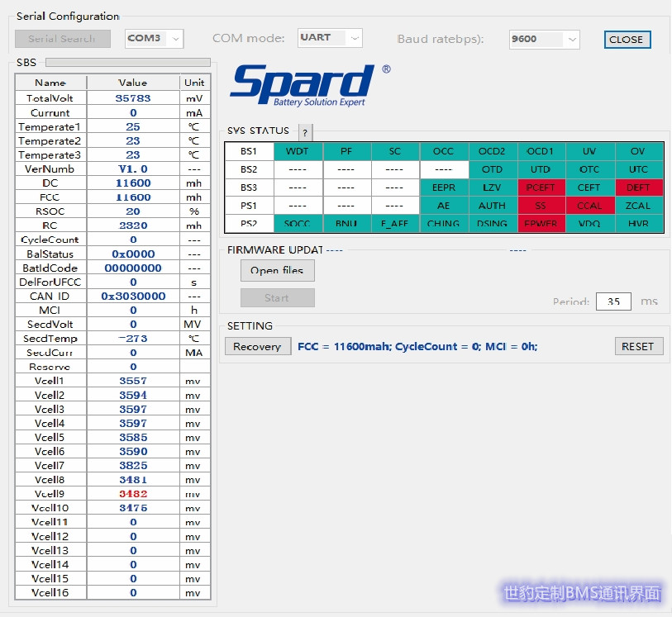Click the WDT status cell
The width and height of the screenshot is (672, 617).
click(298, 151)
